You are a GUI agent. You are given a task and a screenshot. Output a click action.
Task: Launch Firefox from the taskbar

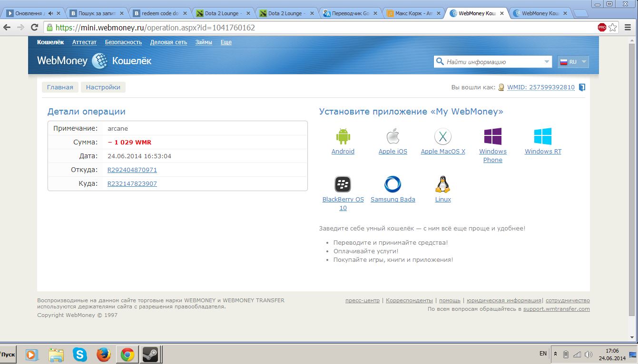coord(103,354)
